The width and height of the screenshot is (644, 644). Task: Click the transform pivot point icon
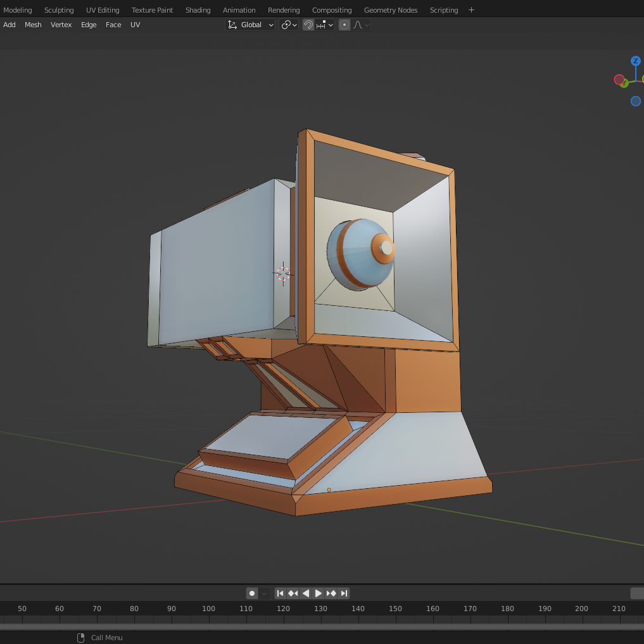(x=286, y=25)
